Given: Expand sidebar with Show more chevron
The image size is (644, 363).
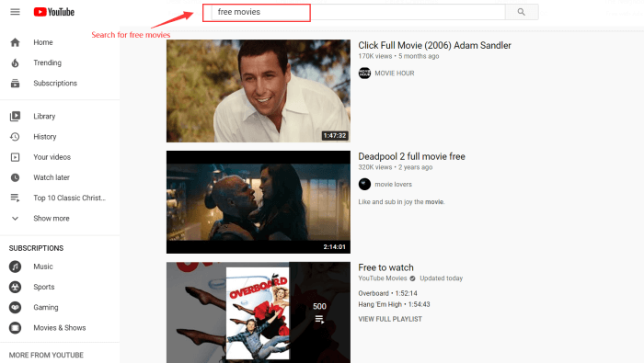Looking at the screenshot, I should tap(16, 219).
